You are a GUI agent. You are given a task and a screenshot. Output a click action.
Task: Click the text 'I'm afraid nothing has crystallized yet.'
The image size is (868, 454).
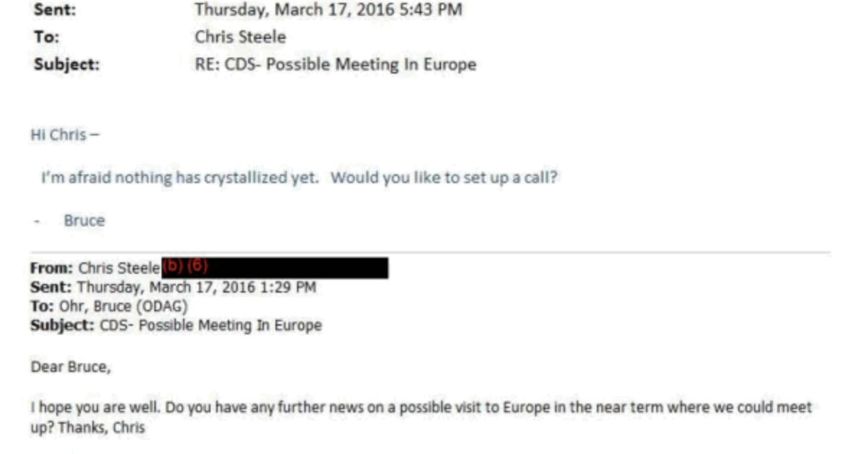coord(180,178)
